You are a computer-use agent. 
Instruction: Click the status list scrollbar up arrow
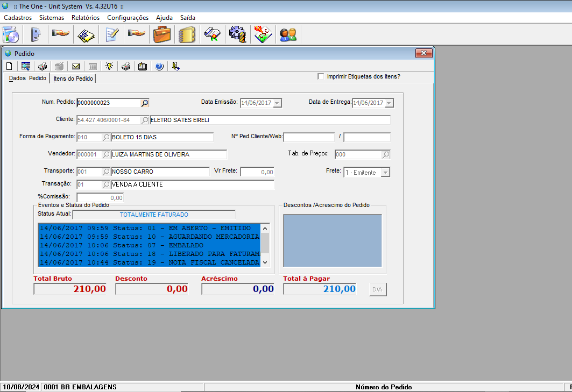[265, 229]
